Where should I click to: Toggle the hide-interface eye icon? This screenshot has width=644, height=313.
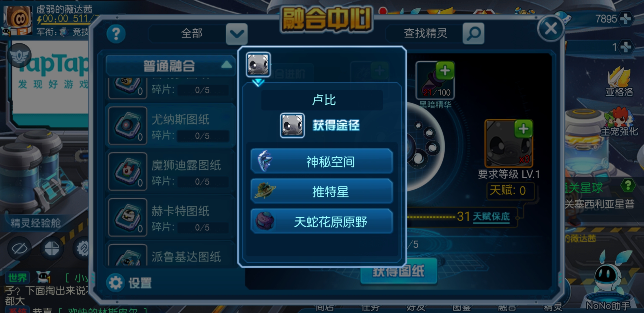click(19, 248)
